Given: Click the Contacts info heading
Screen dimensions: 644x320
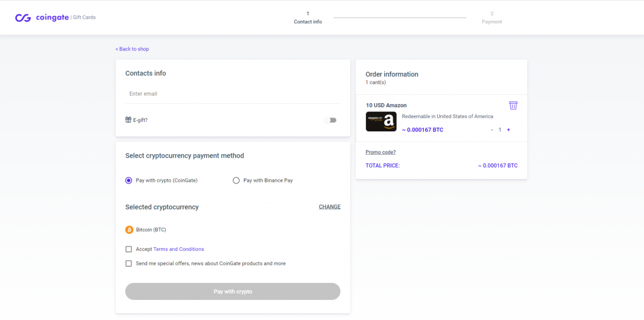Looking at the screenshot, I should tap(146, 73).
